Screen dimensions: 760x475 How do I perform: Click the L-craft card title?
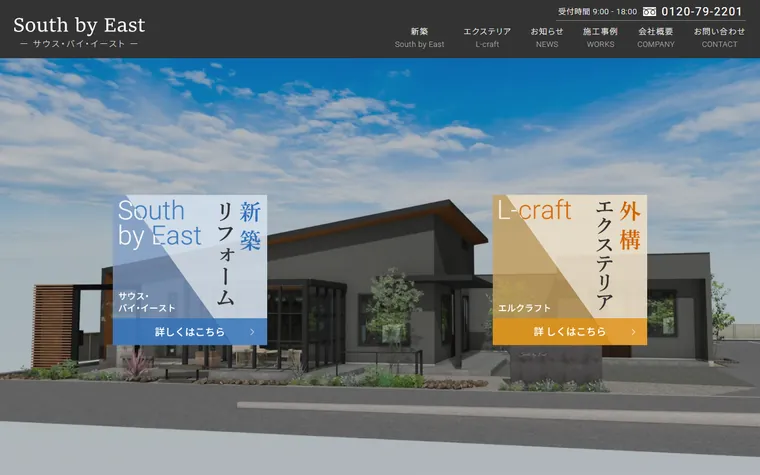click(x=534, y=210)
